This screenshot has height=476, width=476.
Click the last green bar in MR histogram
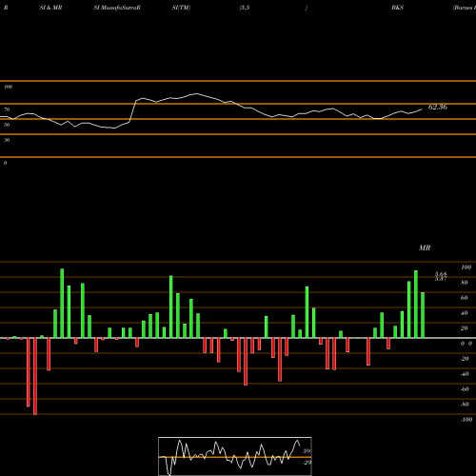tap(423, 315)
